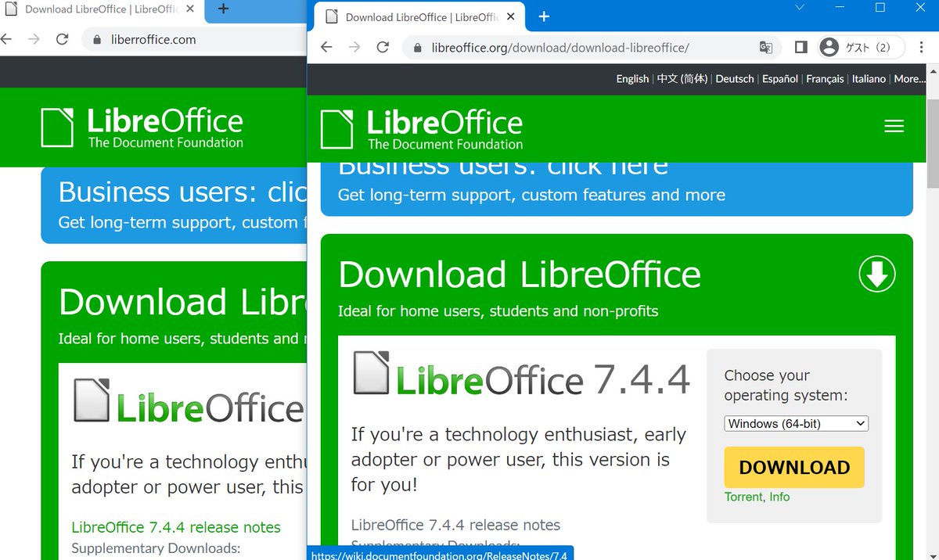Open the More... languages link
Image resolution: width=939 pixels, height=560 pixels.
tap(908, 78)
